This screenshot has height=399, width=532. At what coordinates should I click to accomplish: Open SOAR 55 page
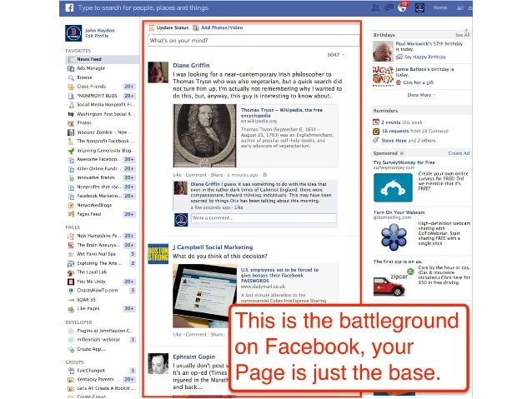[86, 300]
